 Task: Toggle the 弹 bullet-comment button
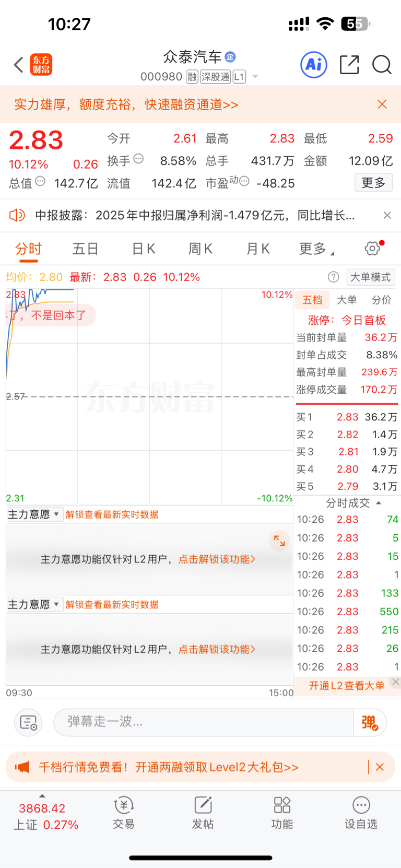(370, 722)
